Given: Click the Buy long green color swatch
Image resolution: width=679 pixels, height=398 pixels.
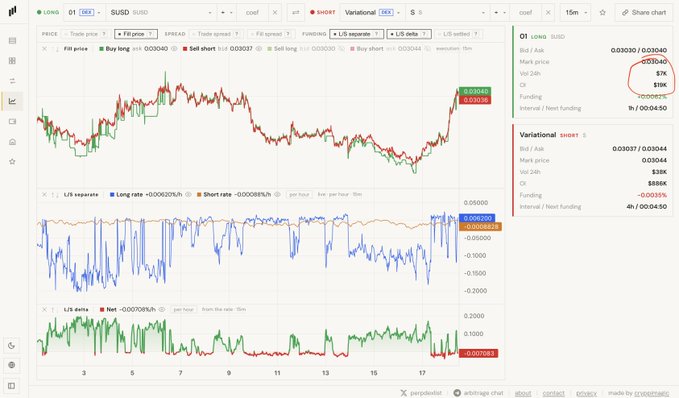Looking at the screenshot, I should [101, 49].
